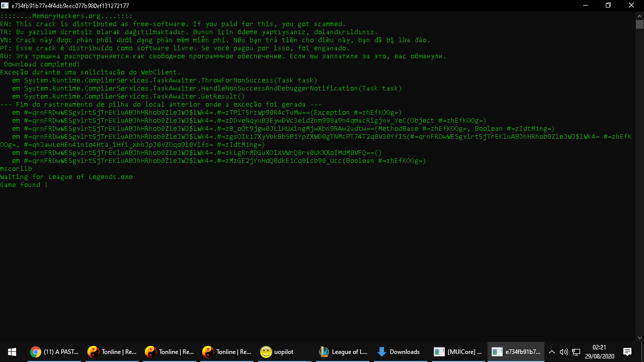Click the stack line ending "(MethodBase #=zhEfKOOg=, Boolean #=zIdtM1ng=)"
The height and width of the screenshot is (362, 644).
284,129
